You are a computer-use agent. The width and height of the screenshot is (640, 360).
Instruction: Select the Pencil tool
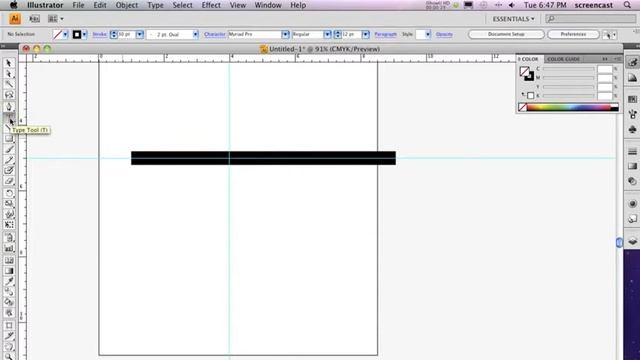pos(9,160)
